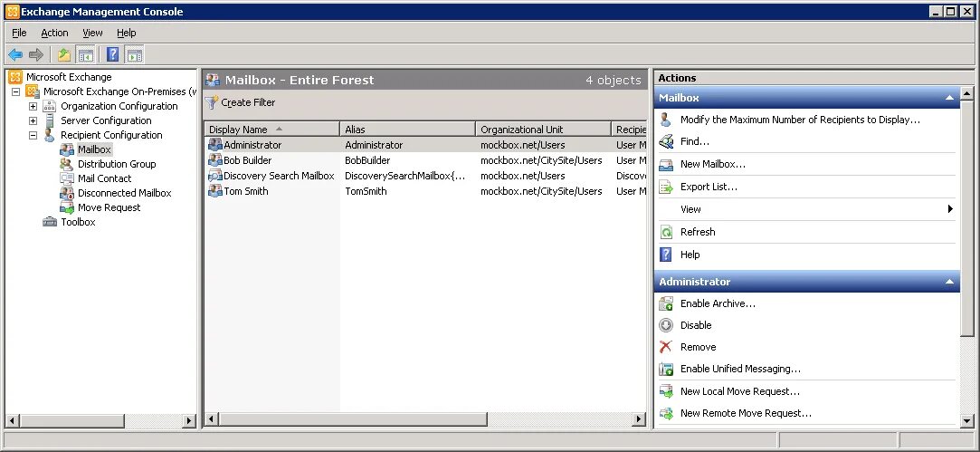Collapse the Microsoft Exchange On-Premises node
The image size is (980, 452).
(x=16, y=91)
